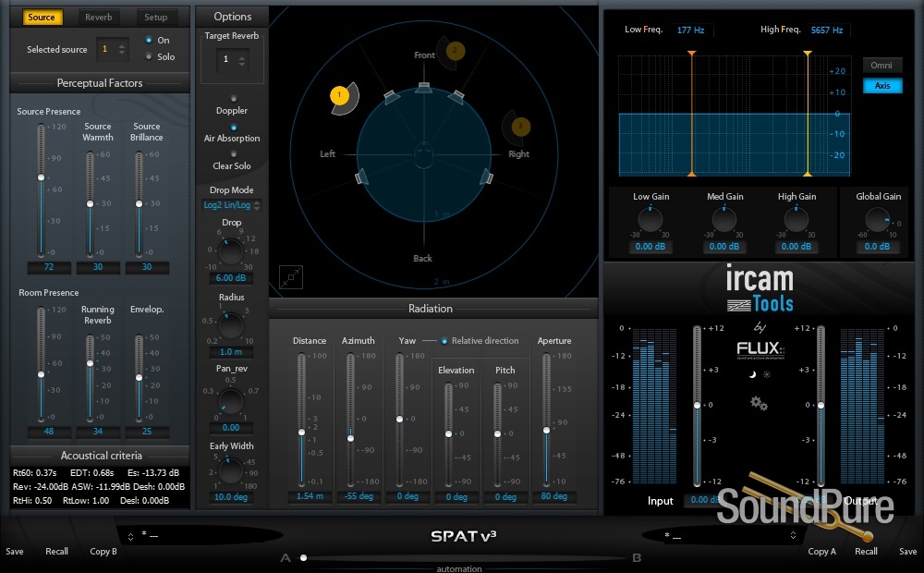Click the High Freq. 5657 Hz field
924x573 pixels.
click(827, 30)
